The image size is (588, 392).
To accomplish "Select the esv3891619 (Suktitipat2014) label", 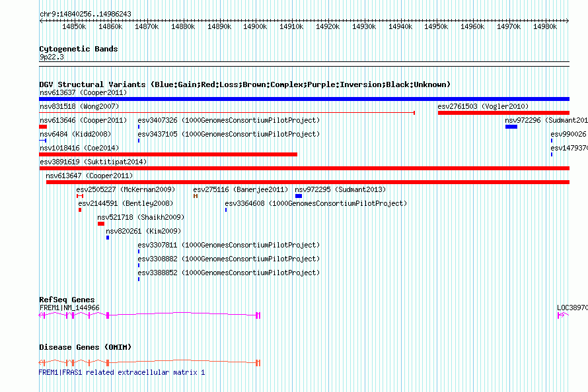I will tap(93, 162).
